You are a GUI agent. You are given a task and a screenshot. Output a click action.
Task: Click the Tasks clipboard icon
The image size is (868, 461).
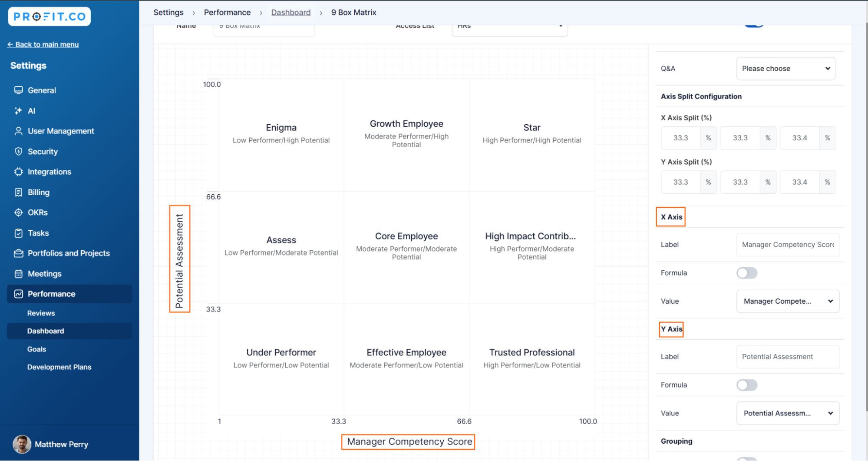(x=18, y=233)
